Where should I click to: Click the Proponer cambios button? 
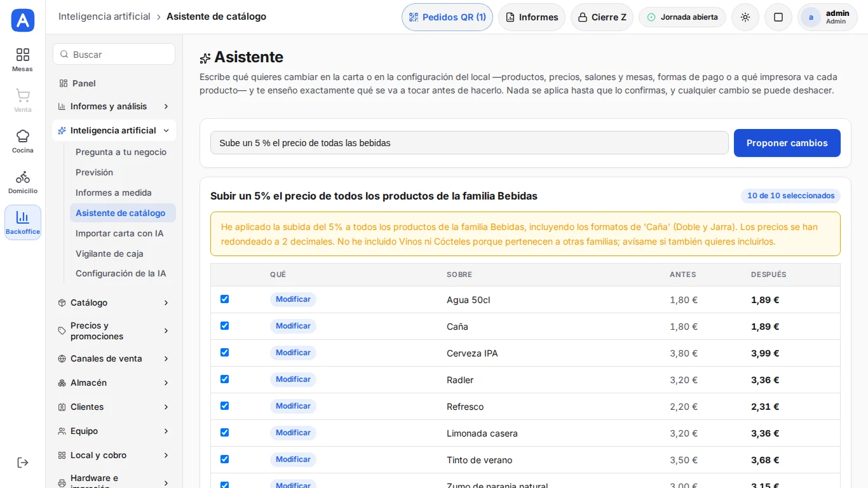click(787, 143)
